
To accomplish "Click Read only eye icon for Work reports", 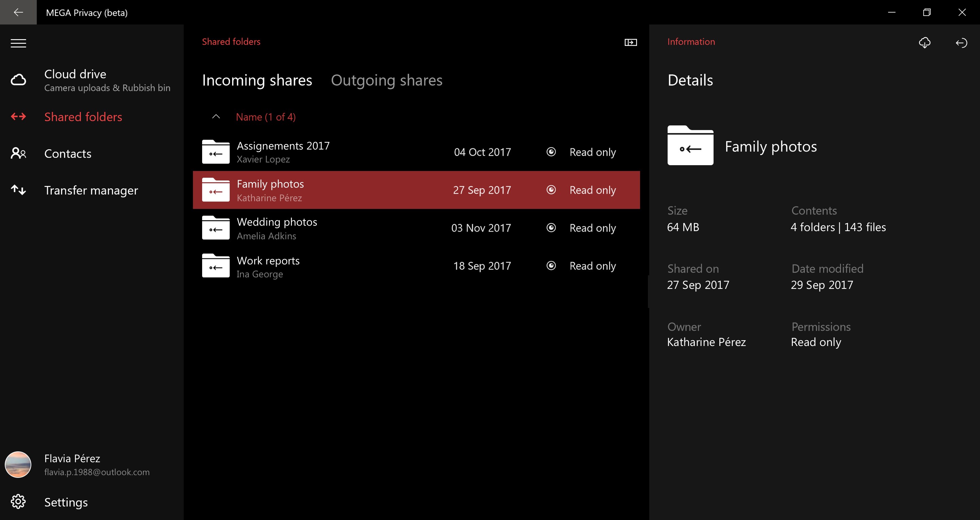I will pyautogui.click(x=551, y=266).
